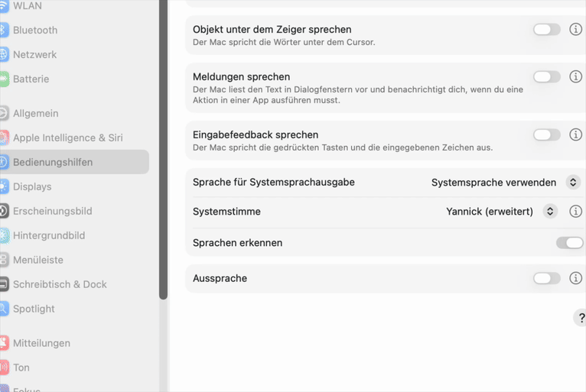Click the Spotlight sidebar icon
The height and width of the screenshot is (392, 586).
click(4, 309)
